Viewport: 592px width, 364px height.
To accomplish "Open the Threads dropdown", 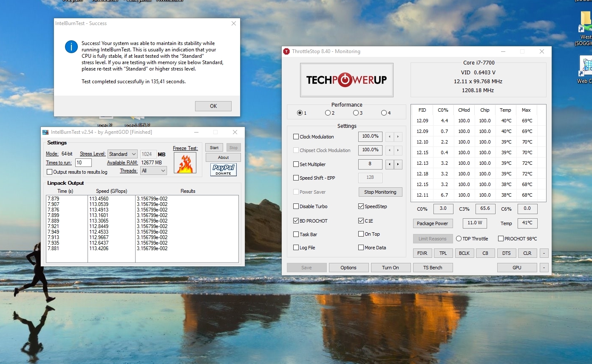I will pyautogui.click(x=153, y=171).
